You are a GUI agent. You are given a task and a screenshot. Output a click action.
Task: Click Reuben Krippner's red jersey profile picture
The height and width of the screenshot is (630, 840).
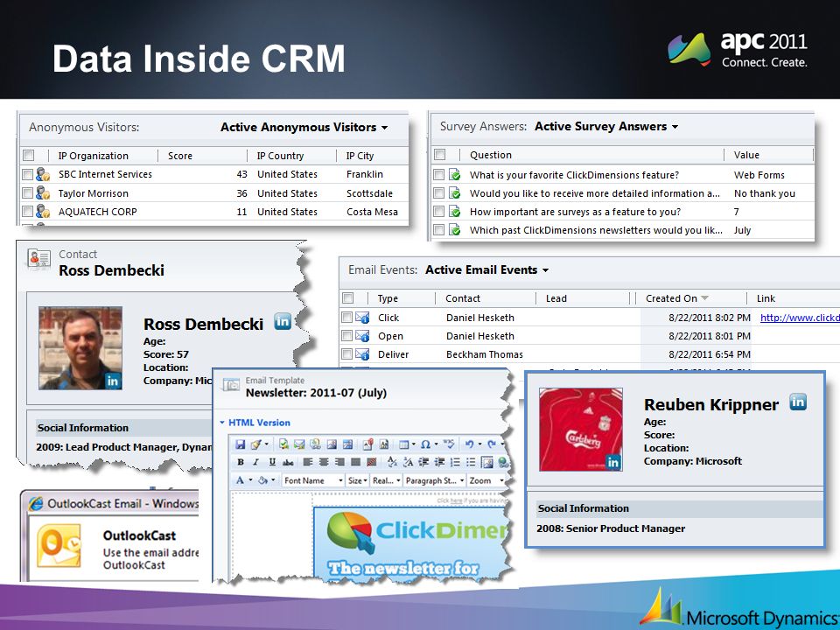(581, 430)
